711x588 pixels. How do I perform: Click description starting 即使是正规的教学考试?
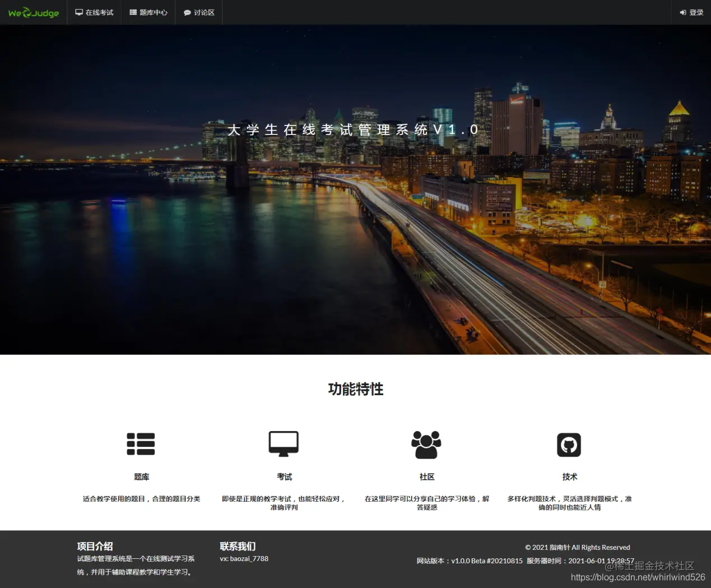(284, 503)
